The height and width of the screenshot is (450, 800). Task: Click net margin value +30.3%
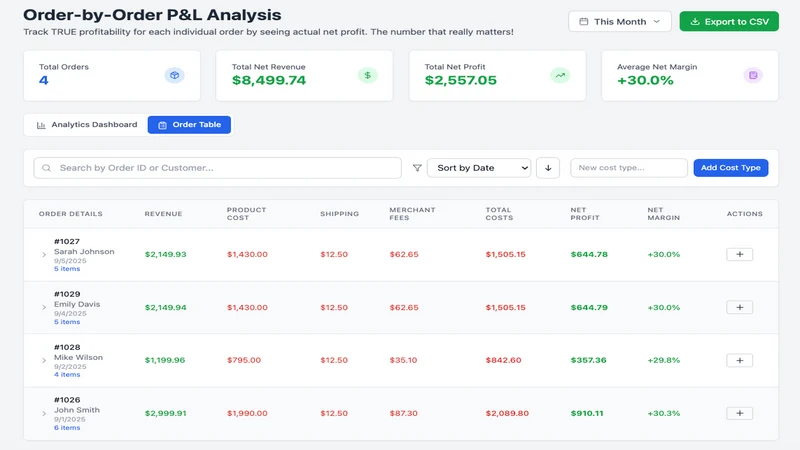663,413
